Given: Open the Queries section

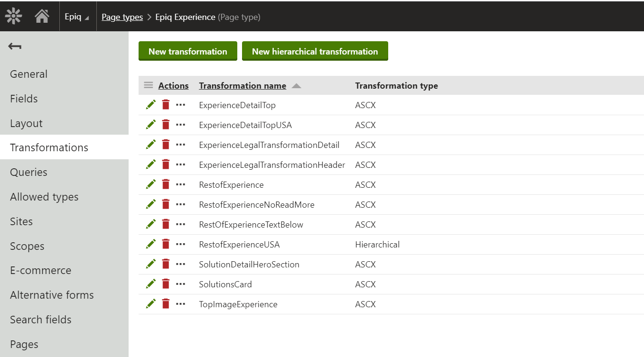Looking at the screenshot, I should [28, 172].
